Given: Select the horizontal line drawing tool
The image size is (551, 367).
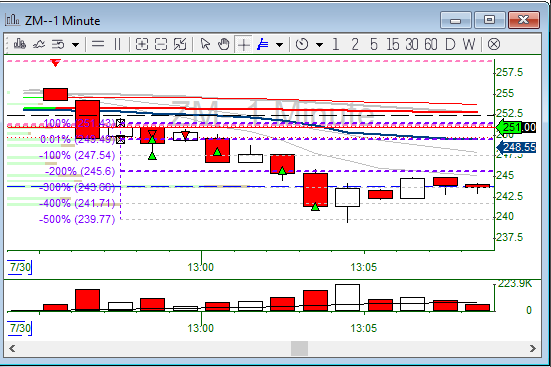Looking at the screenshot, I should (x=98, y=44).
